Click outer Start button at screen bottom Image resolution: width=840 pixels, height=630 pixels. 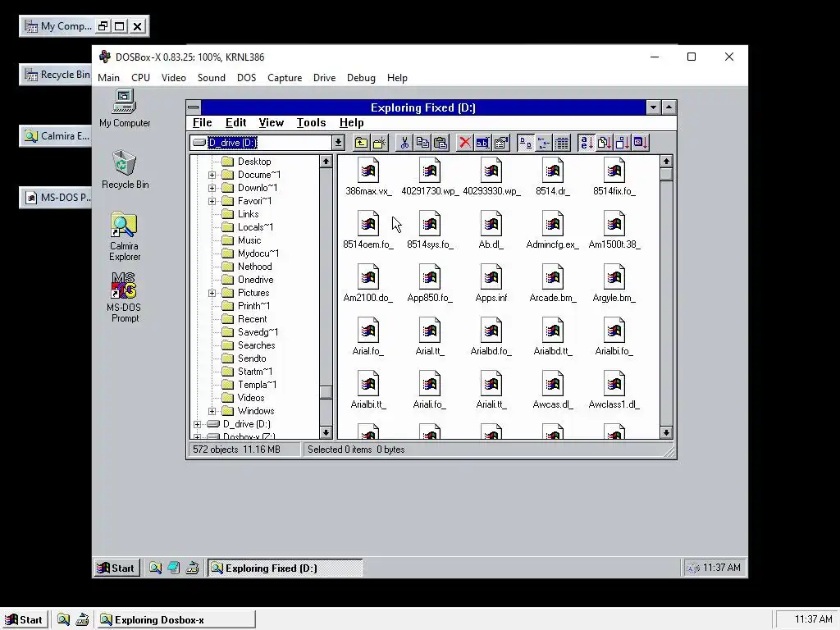pyautogui.click(x=25, y=620)
